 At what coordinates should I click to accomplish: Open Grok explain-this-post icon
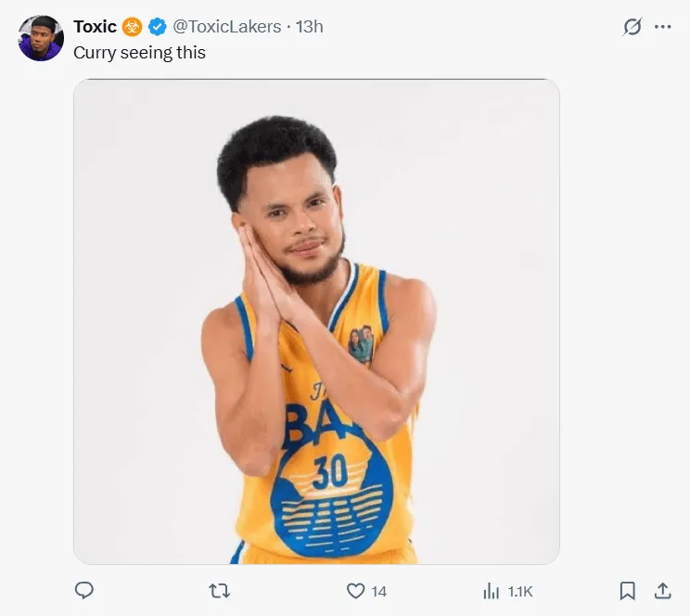[x=632, y=27]
